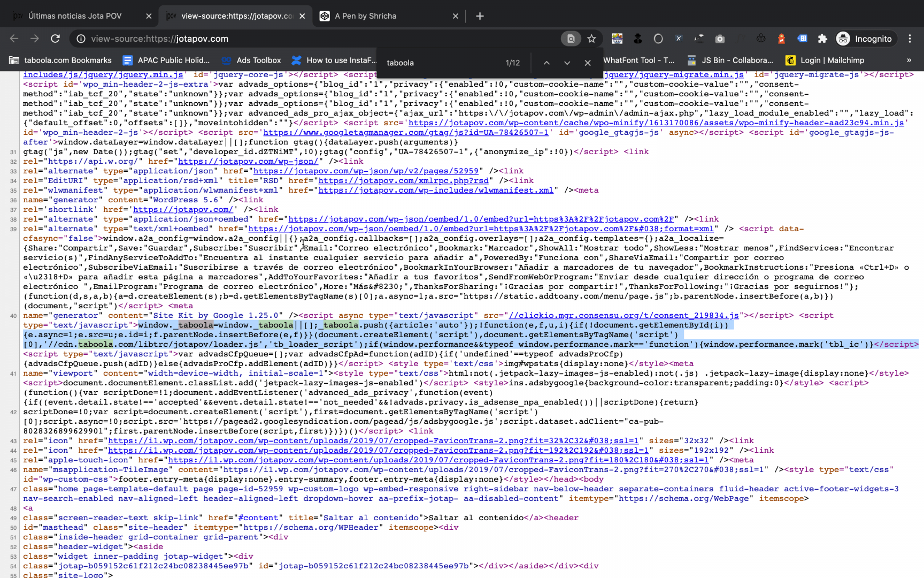Open the umbrella-shaped extension icon
924x578 pixels.
699,39
